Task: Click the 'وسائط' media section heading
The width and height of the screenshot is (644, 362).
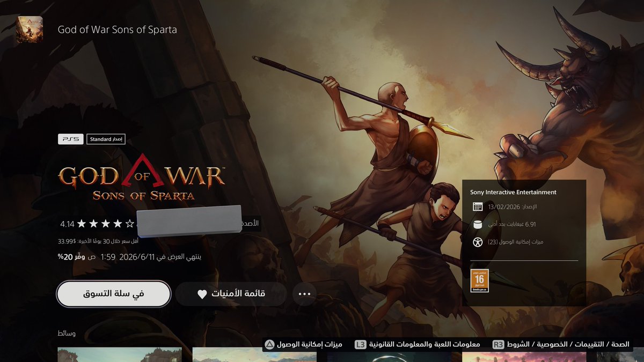Action: coord(67,334)
